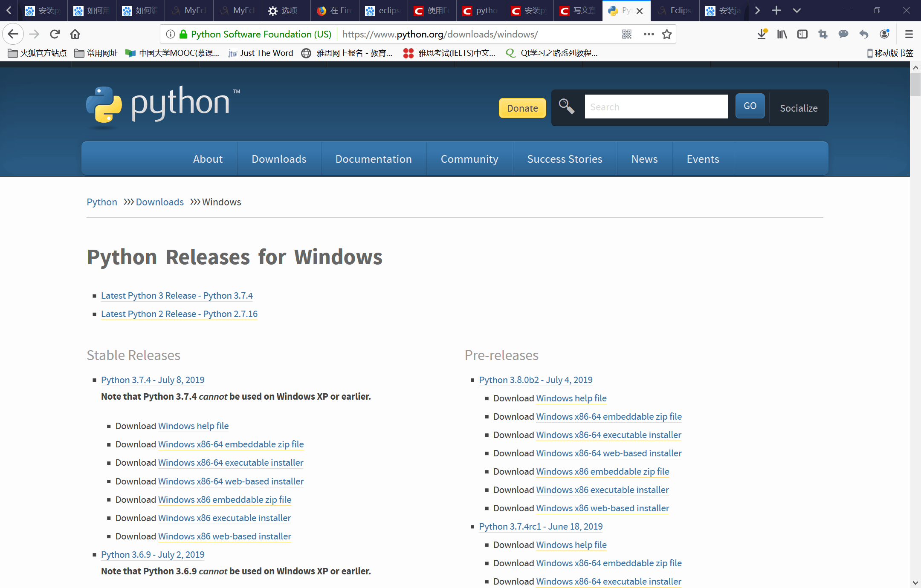Viewport: 921px width, 588px height.
Task: Open the Firefox account icon
Action: click(x=884, y=34)
